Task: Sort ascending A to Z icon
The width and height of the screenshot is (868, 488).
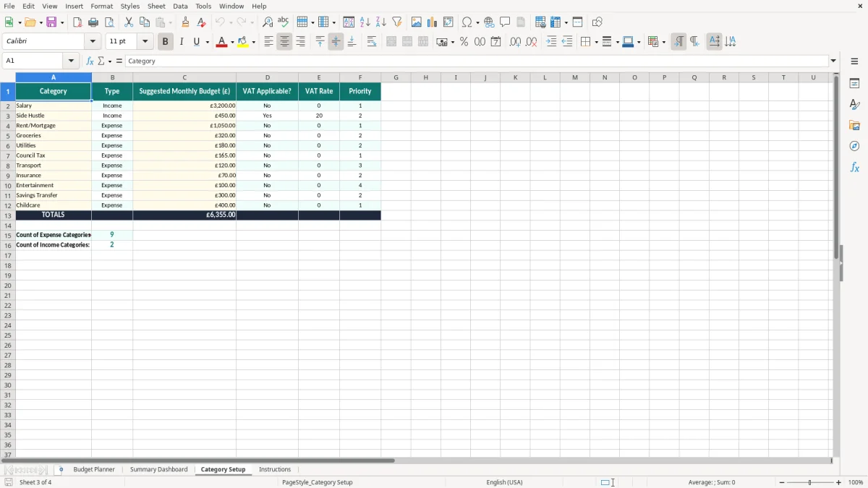Action: [x=365, y=22]
